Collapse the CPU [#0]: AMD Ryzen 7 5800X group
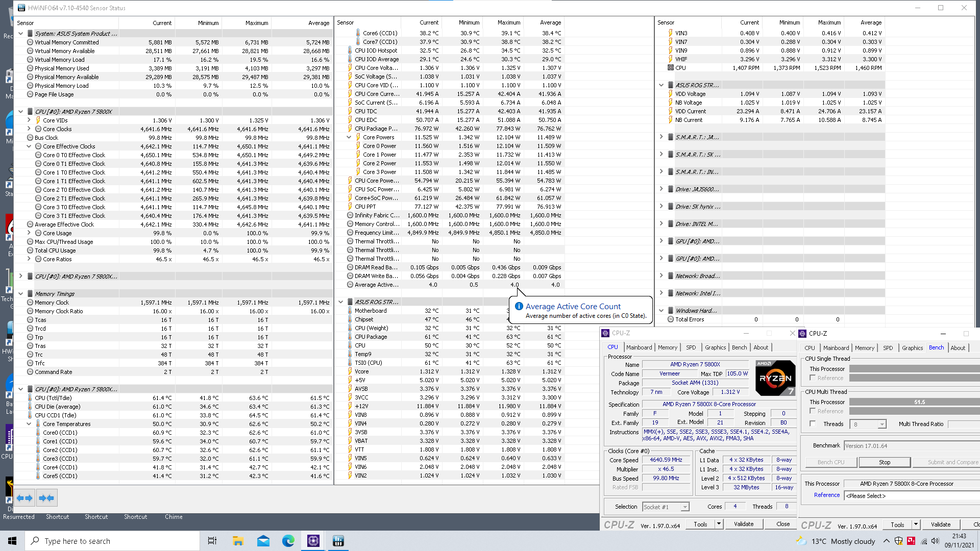980x551 pixels. tap(20, 111)
